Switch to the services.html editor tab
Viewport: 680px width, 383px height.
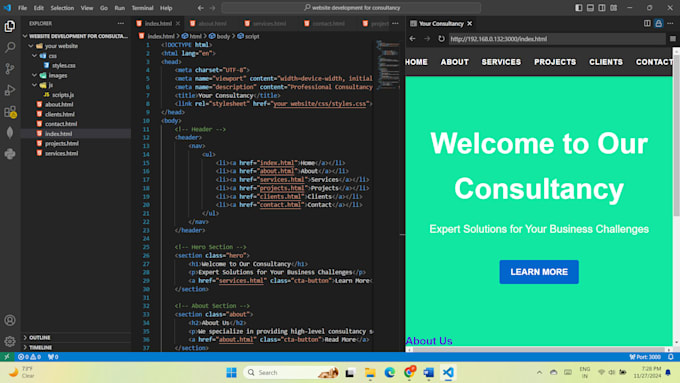(x=269, y=23)
